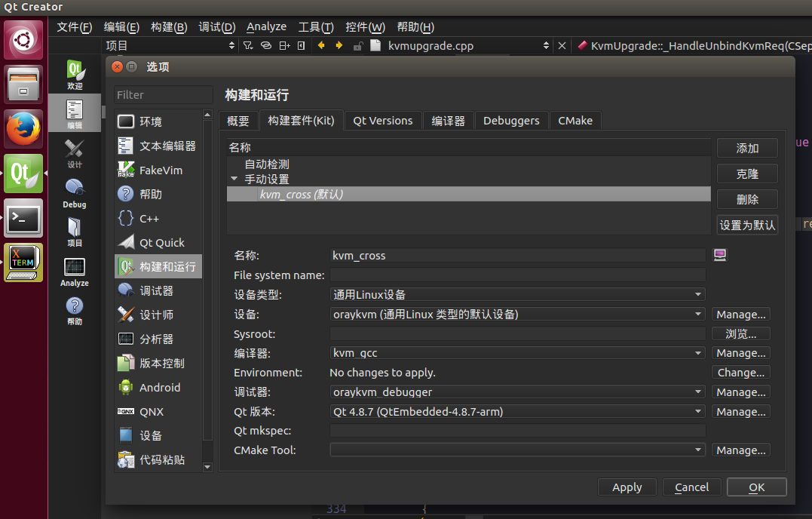This screenshot has height=519, width=812.
Task: Switch to the 概要 tab
Action: pyautogui.click(x=238, y=121)
